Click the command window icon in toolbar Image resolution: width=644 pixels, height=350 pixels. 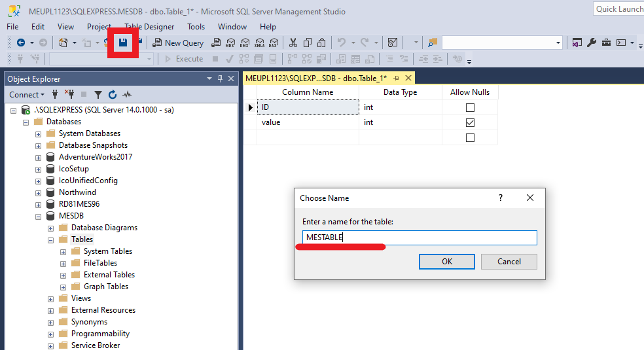click(x=621, y=43)
